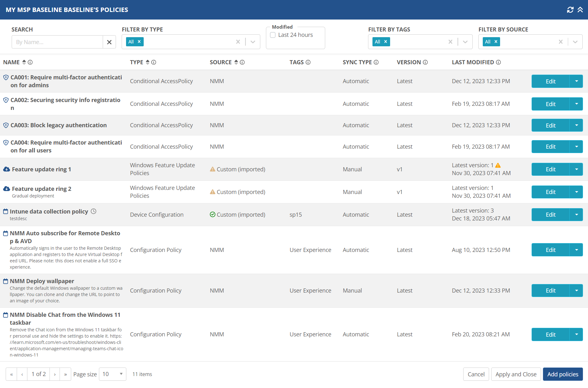Viewport: 588px width, 388px height.
Task: Collapse the policies panel with double chevron
Action: (580, 10)
